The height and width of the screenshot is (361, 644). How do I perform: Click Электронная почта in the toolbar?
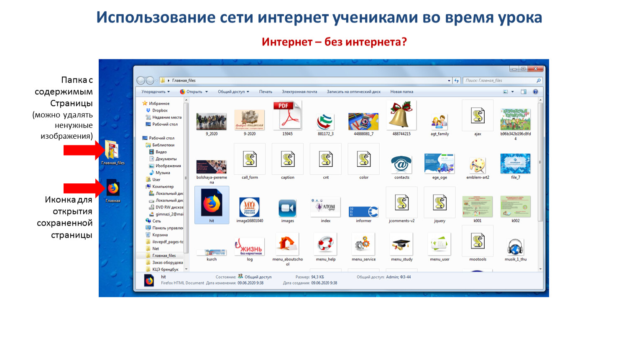[x=299, y=92]
